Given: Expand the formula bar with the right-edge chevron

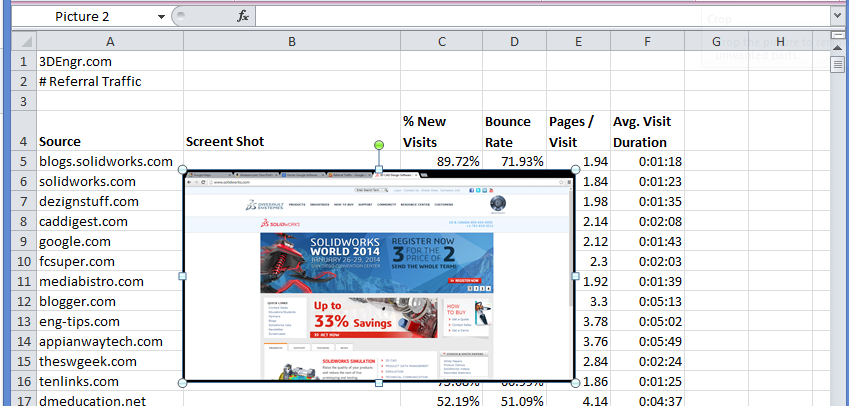Looking at the screenshot, I should click(x=838, y=17).
